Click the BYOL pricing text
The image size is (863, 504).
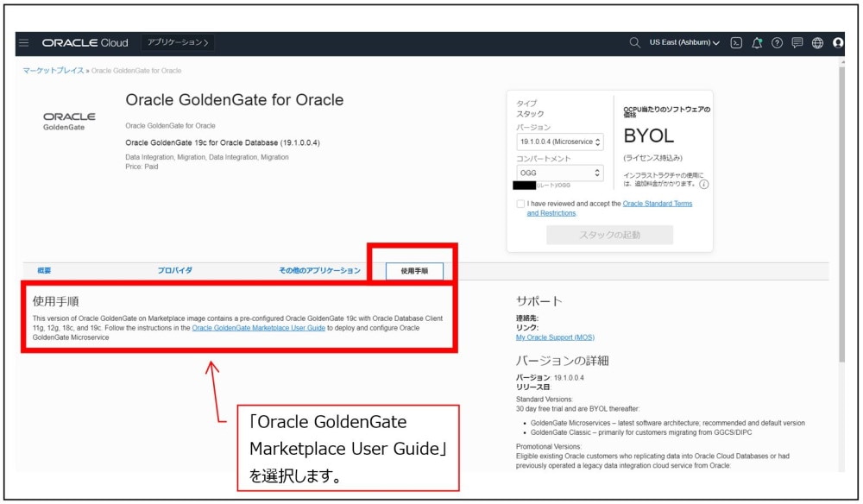(x=648, y=135)
